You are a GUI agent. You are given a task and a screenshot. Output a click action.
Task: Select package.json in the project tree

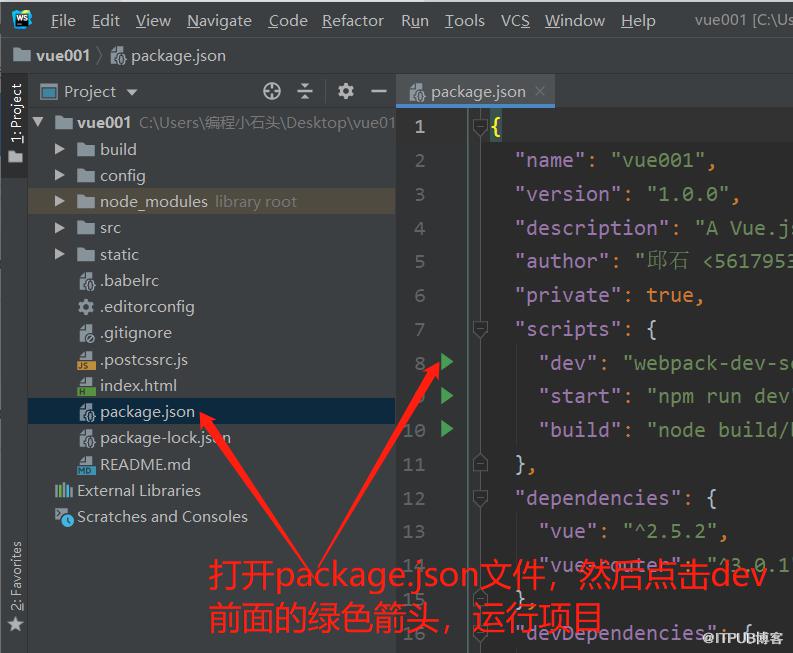click(211, 411)
